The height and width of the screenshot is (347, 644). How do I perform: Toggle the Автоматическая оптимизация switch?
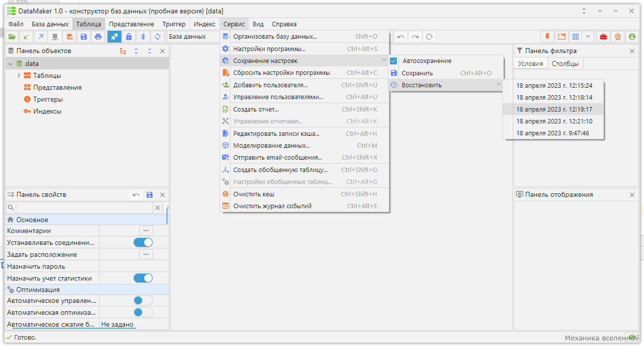[143, 312]
